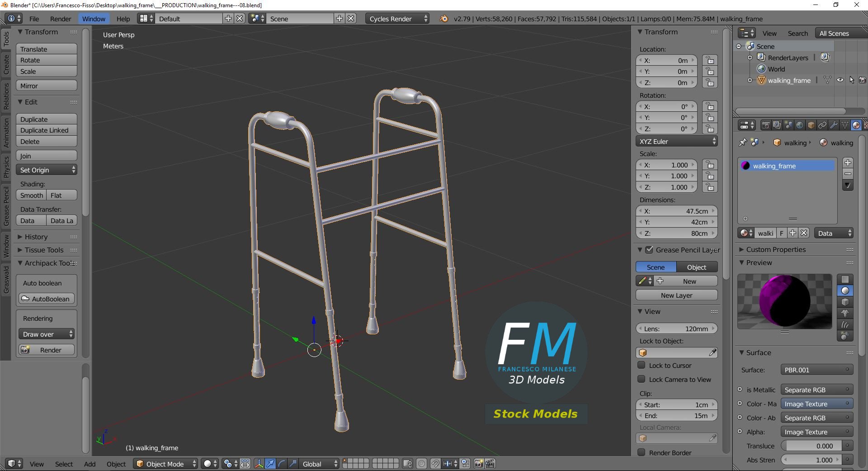Open the render properties camera tab
Screen dimensions: 868x471
coord(765,125)
